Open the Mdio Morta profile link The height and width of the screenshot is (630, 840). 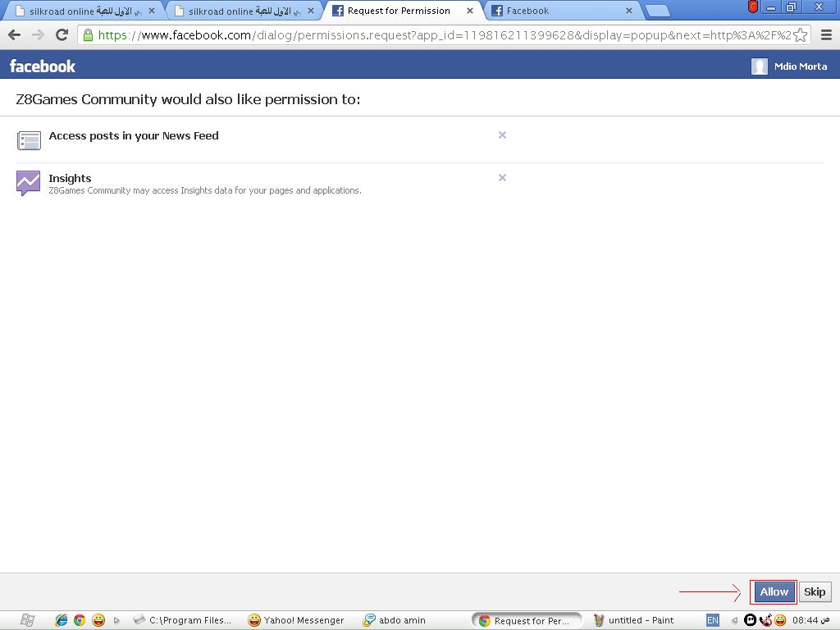(x=801, y=66)
